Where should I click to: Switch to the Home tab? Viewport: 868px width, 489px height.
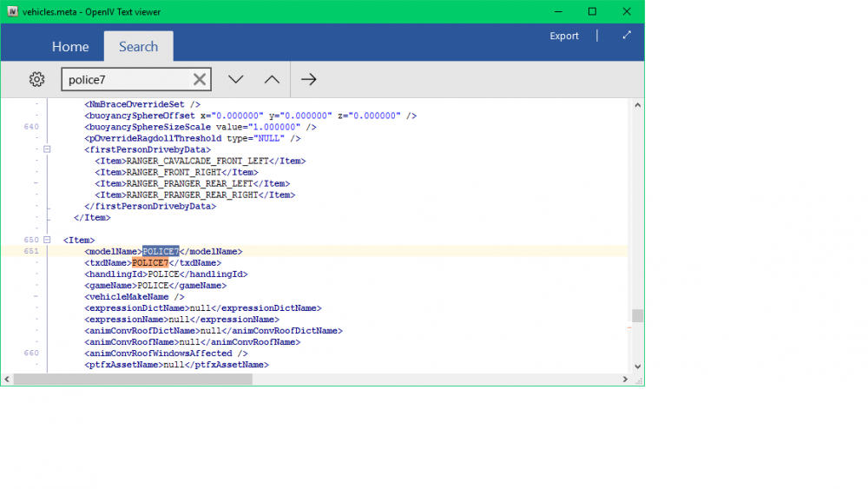click(x=70, y=47)
